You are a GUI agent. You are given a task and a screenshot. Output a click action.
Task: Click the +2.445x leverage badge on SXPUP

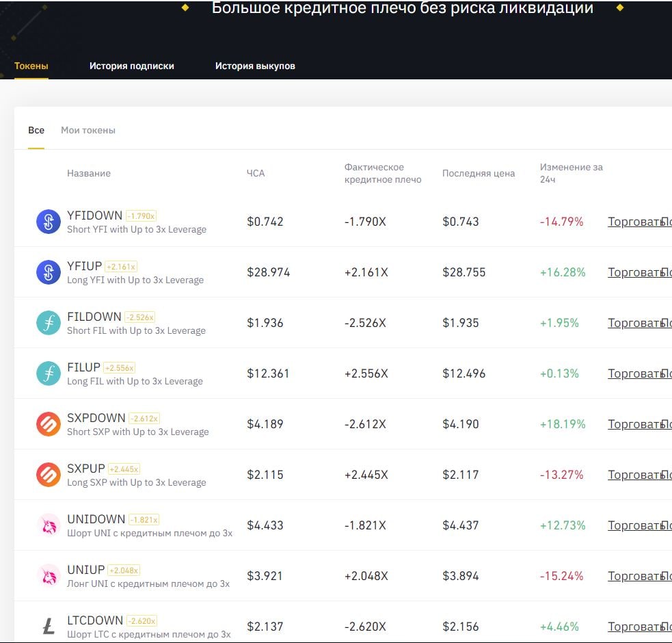[124, 469]
